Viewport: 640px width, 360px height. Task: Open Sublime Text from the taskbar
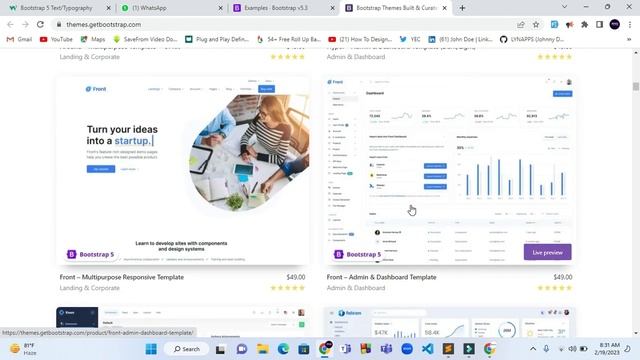pos(448,349)
